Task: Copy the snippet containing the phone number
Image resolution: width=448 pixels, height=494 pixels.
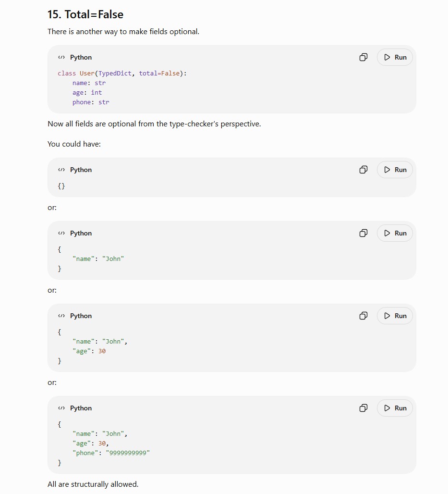Action: 363,408
